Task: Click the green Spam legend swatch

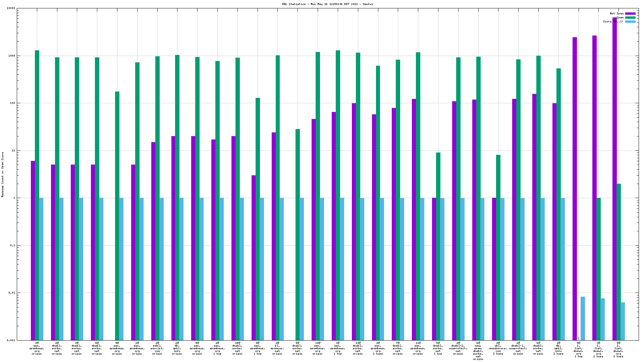Action: pos(630,18)
